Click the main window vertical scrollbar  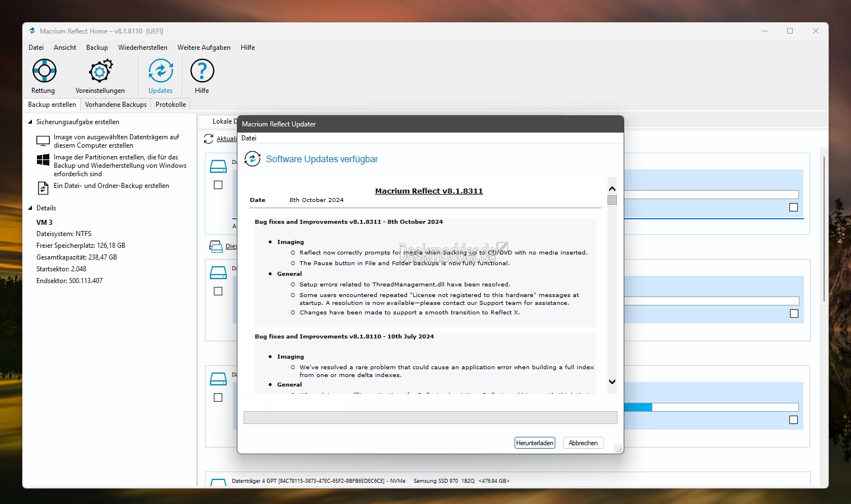(824, 229)
